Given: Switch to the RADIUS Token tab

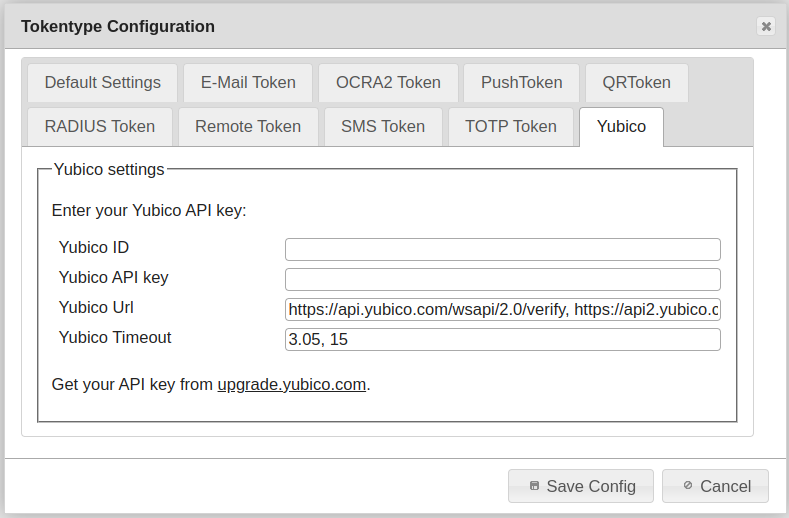Looking at the screenshot, I should [x=99, y=127].
